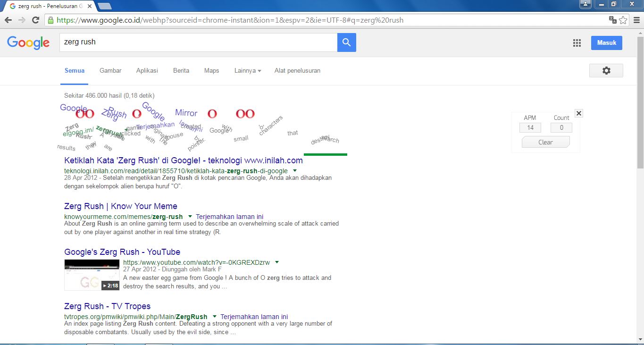
Task: Click the tumbled Mirror text
Action: tap(186, 113)
